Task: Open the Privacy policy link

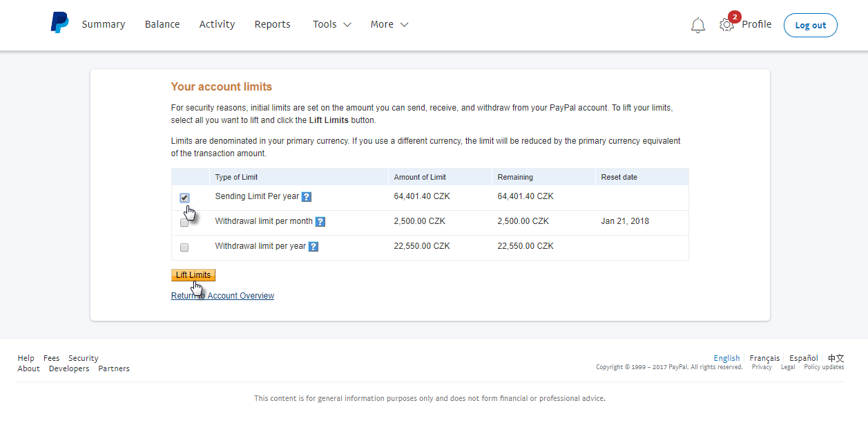Action: point(762,367)
